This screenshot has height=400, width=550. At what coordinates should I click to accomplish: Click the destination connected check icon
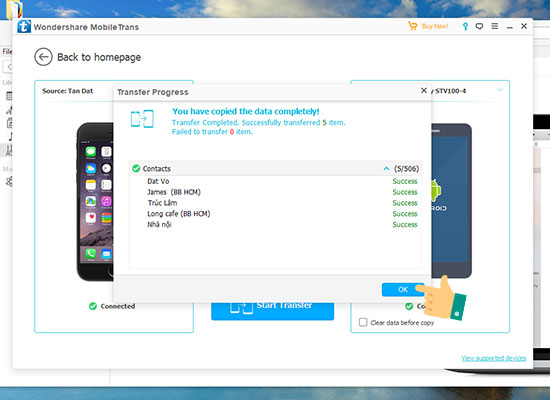point(409,306)
